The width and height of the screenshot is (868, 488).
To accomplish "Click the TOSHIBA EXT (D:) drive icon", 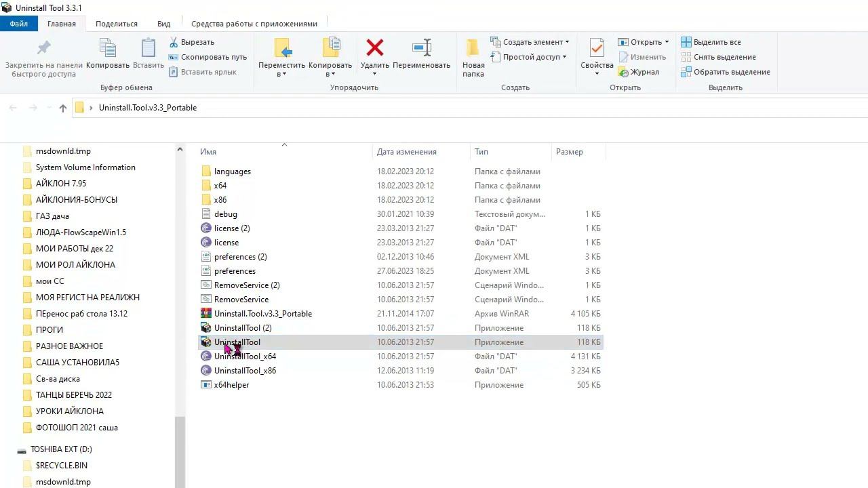I will point(22,449).
